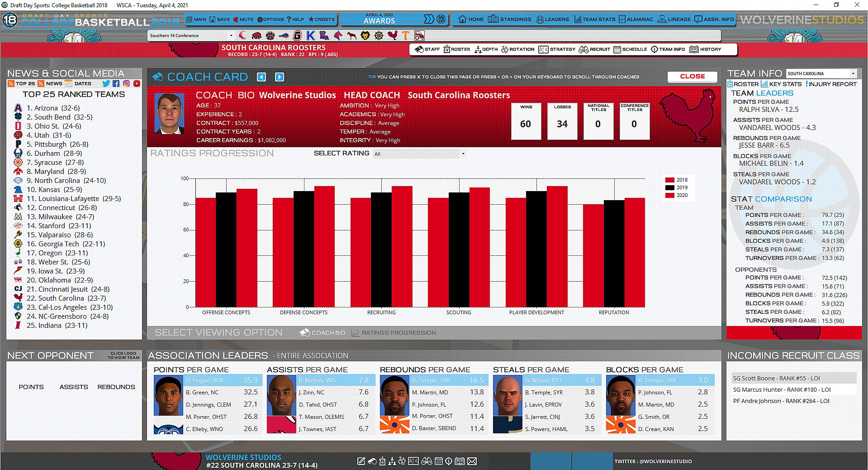Select the lion team logo in conference bar
868x470 pixels.
(x=365, y=35)
